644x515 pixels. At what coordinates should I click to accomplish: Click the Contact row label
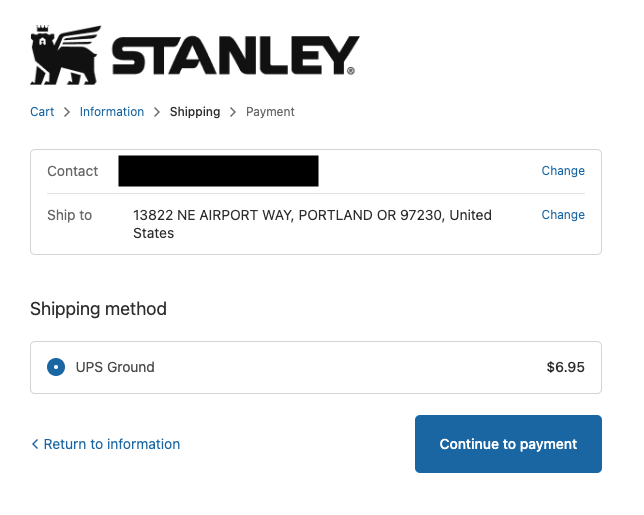point(72,171)
